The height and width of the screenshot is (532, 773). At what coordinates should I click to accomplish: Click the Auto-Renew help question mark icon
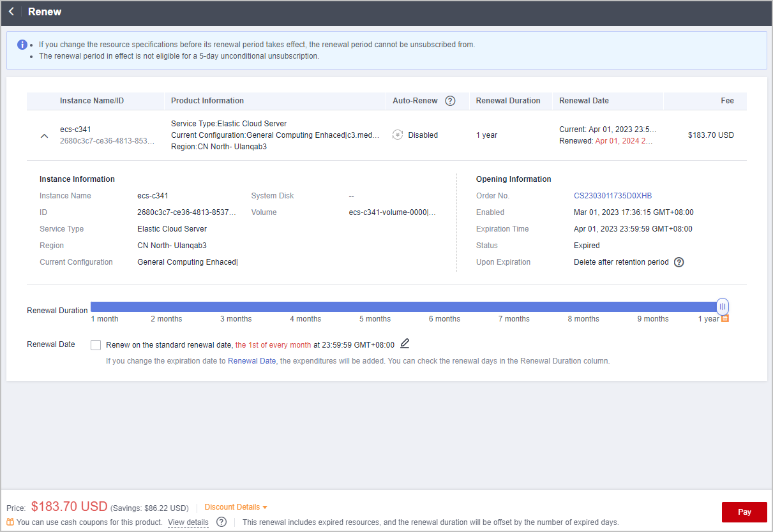[450, 101]
